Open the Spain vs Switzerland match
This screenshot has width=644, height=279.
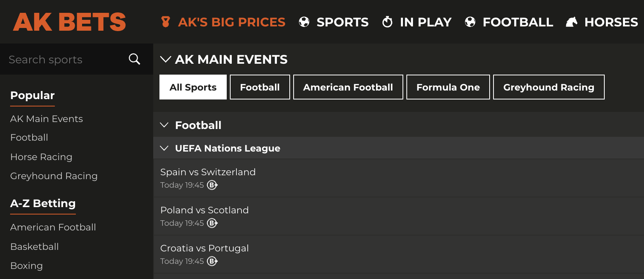click(x=399, y=178)
